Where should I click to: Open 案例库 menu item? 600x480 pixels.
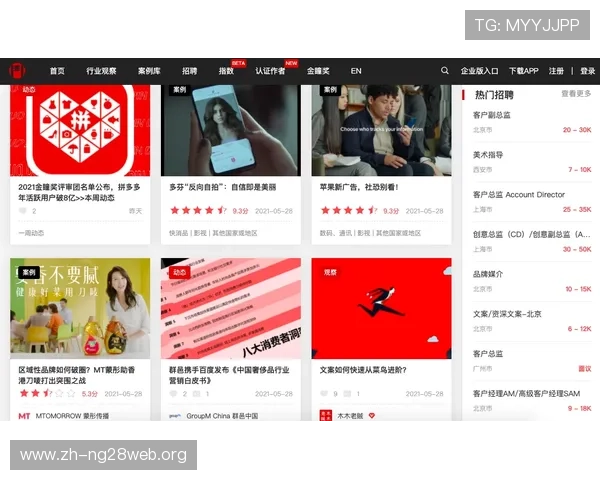pos(149,71)
